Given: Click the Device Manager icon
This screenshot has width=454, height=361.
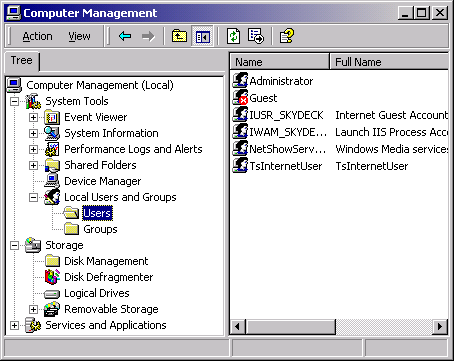Looking at the screenshot, I should click(x=52, y=181).
